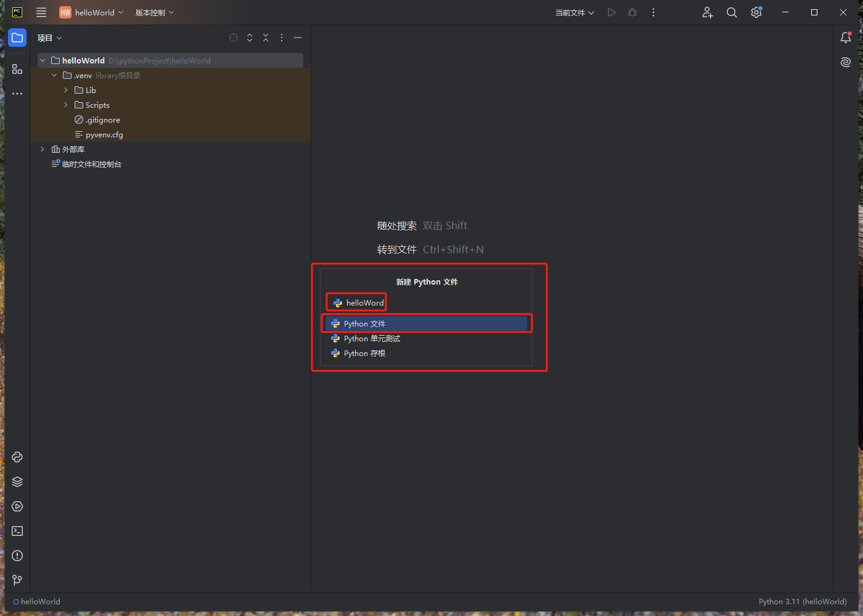Open the main hamburger menu
863x616 pixels.
click(41, 12)
